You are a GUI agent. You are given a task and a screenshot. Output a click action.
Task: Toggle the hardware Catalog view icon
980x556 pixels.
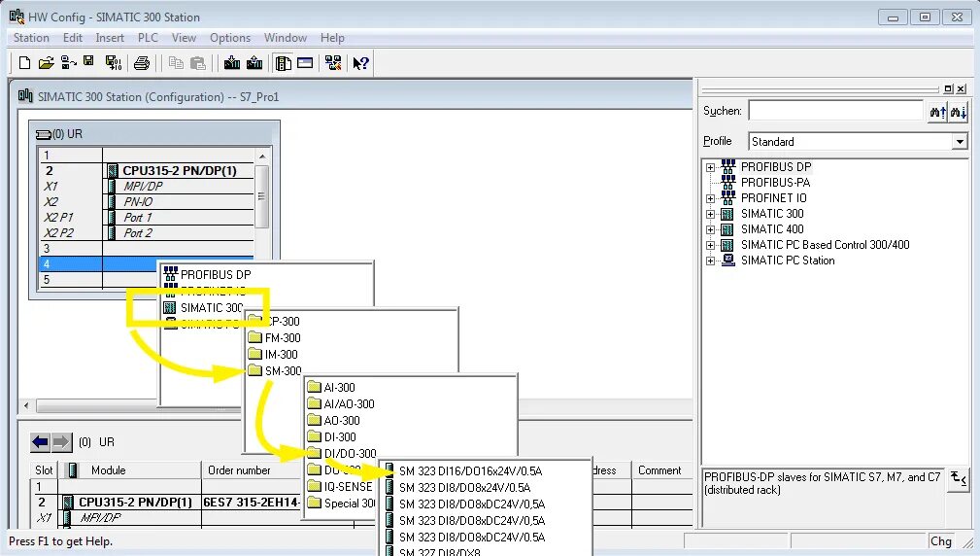tap(284, 63)
